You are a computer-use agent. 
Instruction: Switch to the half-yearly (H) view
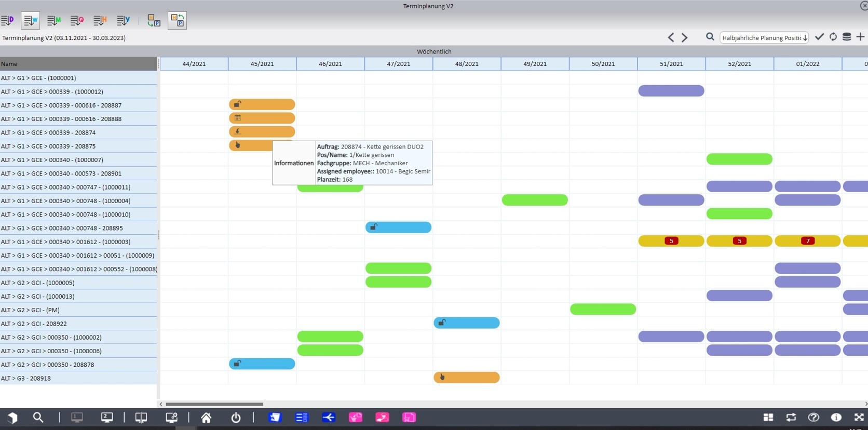[100, 21]
